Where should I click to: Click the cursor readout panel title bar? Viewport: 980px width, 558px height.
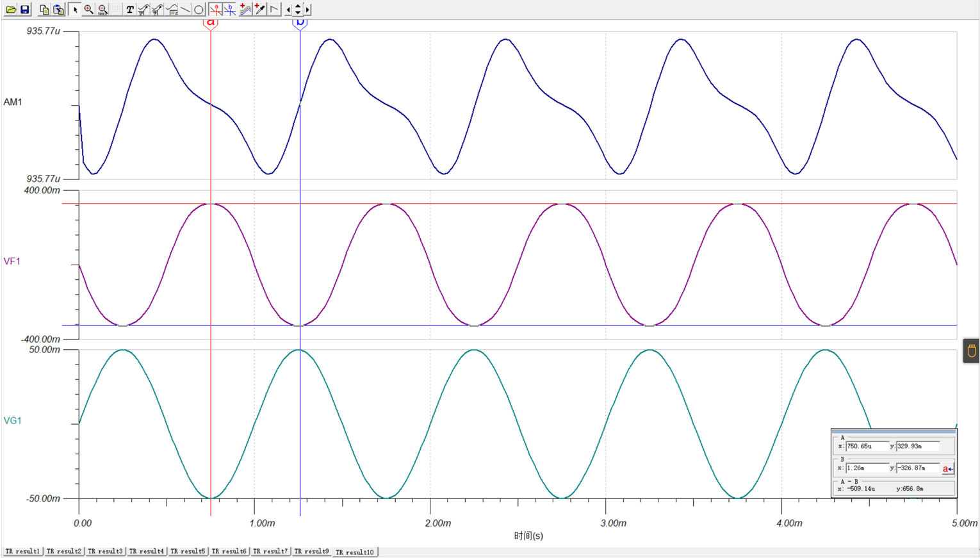[x=894, y=431]
